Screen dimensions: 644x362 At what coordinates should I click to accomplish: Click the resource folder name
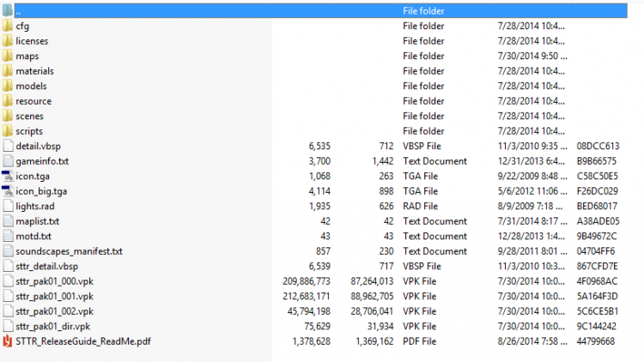click(33, 101)
